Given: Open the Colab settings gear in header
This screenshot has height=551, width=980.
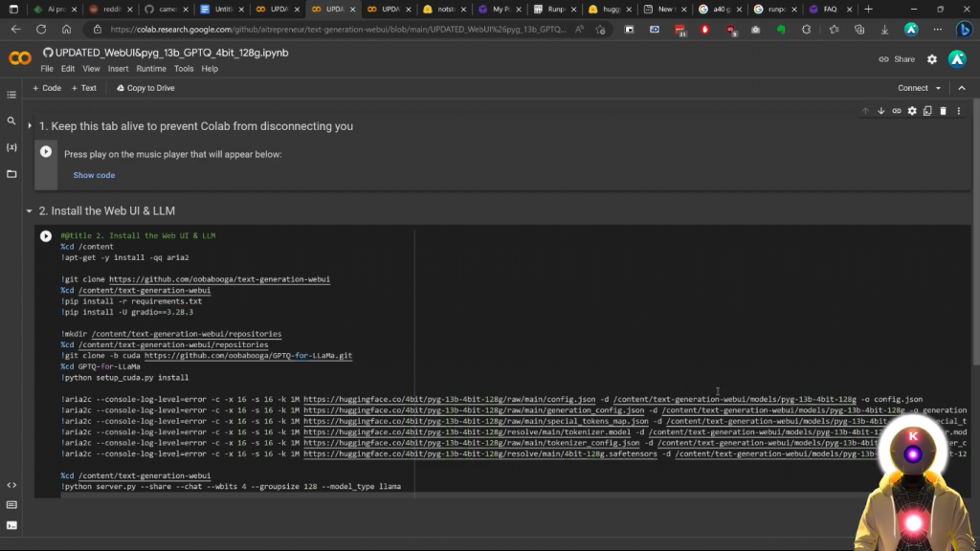Looking at the screenshot, I should pyautogui.click(x=932, y=59).
